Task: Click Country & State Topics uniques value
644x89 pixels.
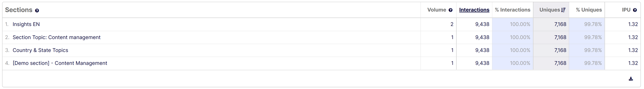Action: point(560,50)
